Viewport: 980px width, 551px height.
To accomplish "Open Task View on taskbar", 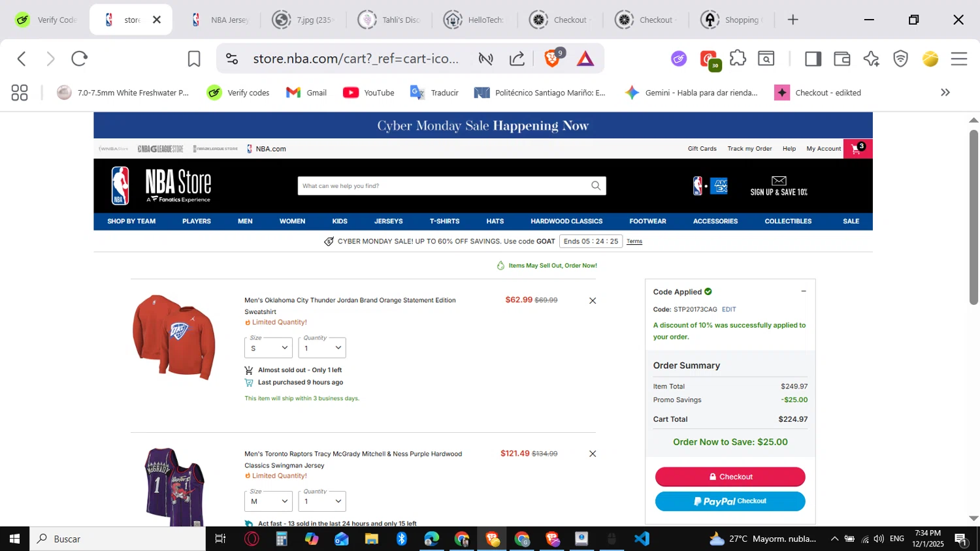I will [x=220, y=539].
